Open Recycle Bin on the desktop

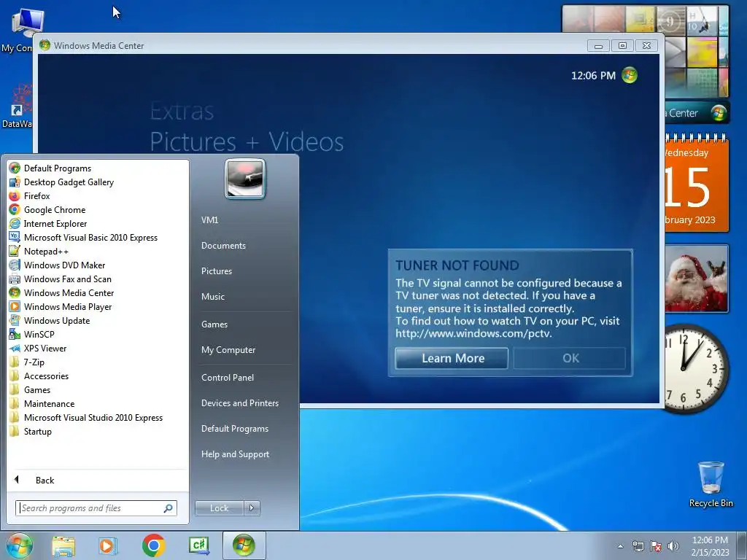coord(711,484)
